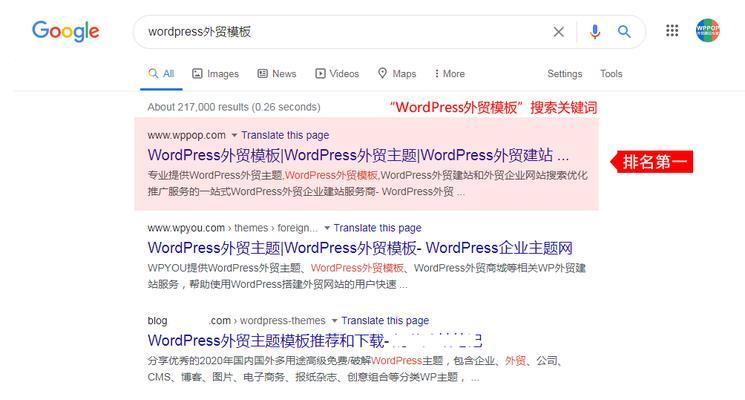Open the account profile avatar
Image resolution: width=745 pixels, height=400 pixels.
(x=707, y=30)
